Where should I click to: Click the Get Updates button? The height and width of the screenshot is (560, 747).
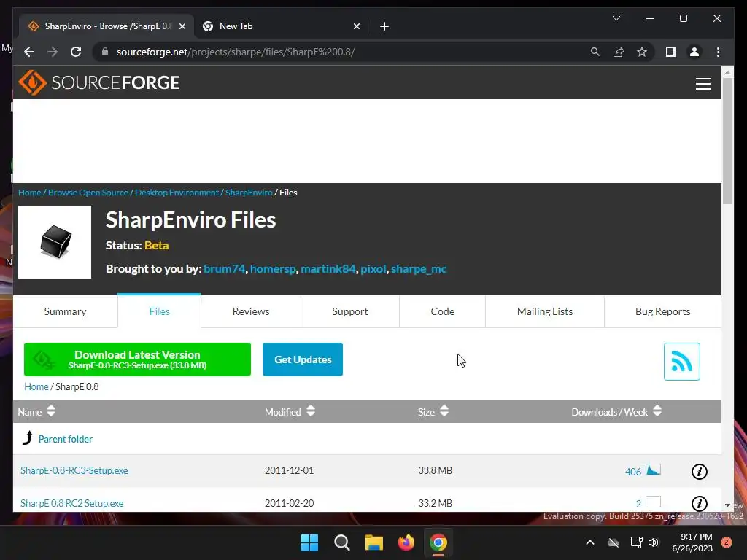[x=303, y=359]
